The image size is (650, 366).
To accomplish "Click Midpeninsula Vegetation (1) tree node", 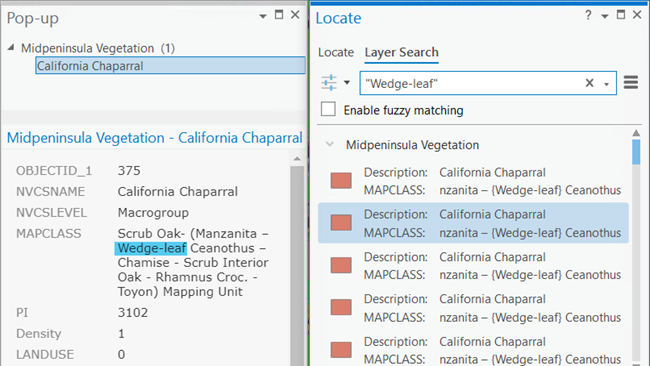I will tap(98, 48).
